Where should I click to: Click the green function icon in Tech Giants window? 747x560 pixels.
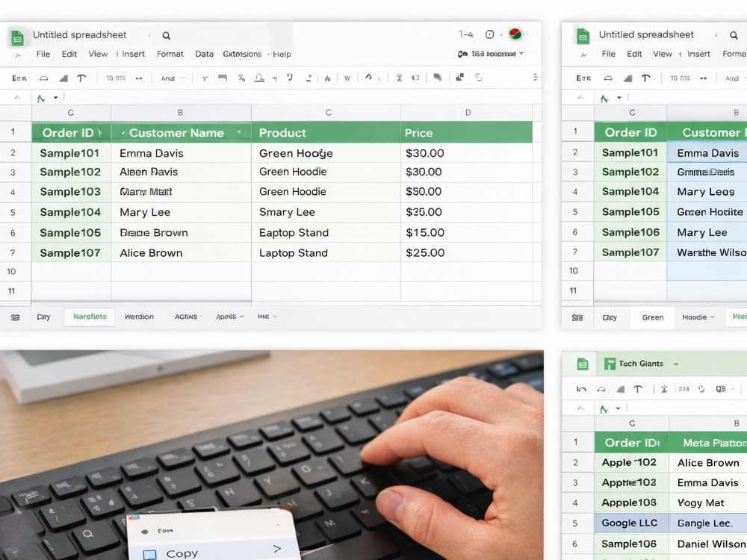tap(604, 409)
